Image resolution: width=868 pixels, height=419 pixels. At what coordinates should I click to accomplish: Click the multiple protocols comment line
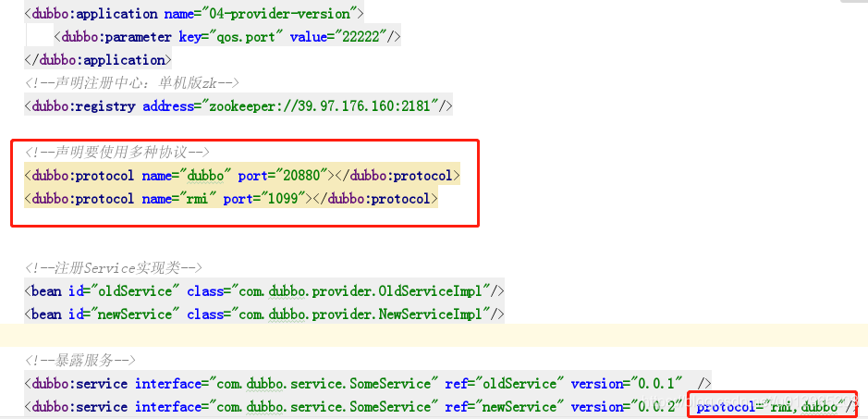point(117,153)
